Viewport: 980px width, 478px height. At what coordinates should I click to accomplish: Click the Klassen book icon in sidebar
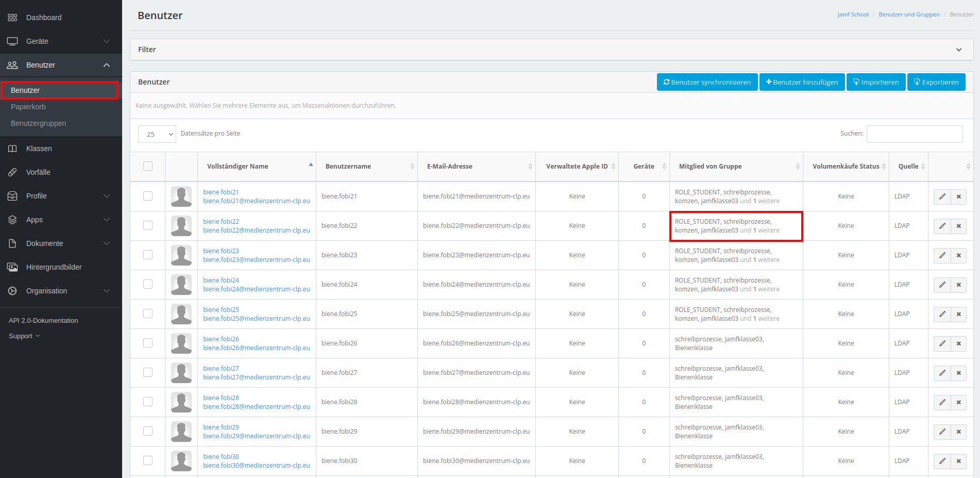tap(12, 149)
